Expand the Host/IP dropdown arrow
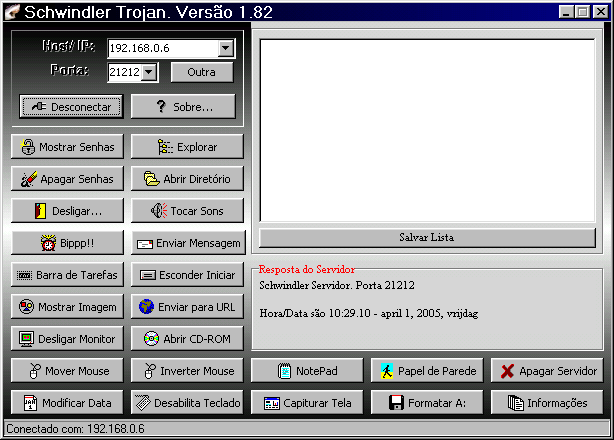614x440 pixels. pyautogui.click(x=225, y=48)
